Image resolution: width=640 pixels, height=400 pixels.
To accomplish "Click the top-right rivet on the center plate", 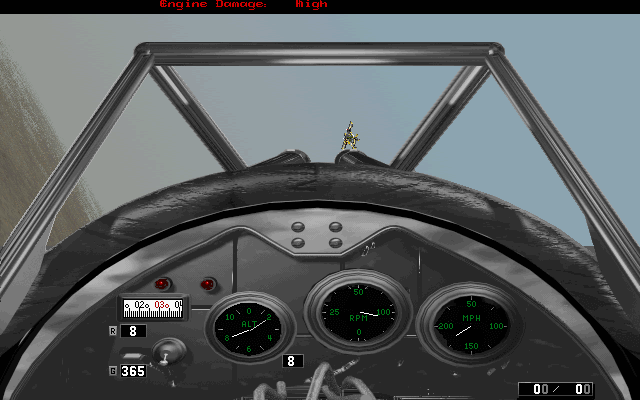I will (x=336, y=227).
